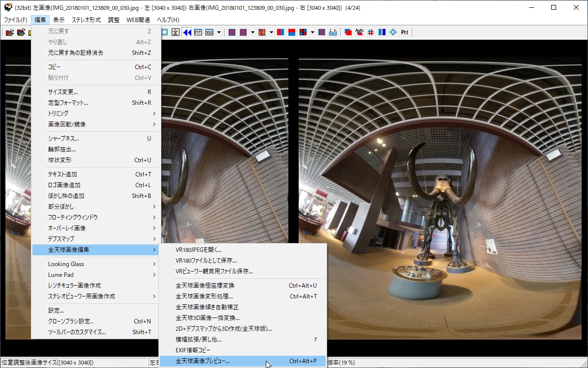Click the two blue bars toolbar icon
This screenshot has height=368, width=588.
pyautogui.click(x=382, y=32)
